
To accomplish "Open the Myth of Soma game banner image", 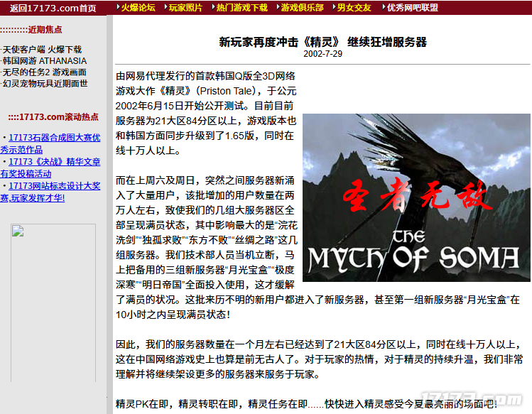I will point(416,197).
